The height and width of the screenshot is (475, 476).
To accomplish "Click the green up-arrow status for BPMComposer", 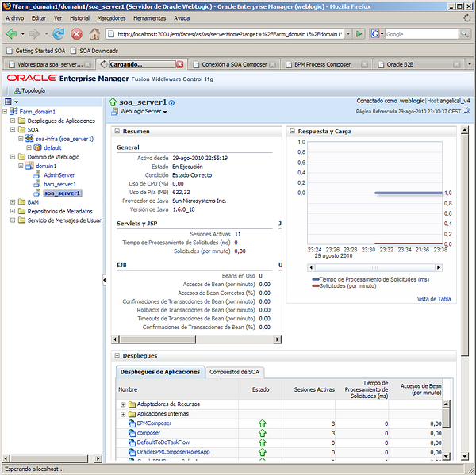I will coord(260,423).
